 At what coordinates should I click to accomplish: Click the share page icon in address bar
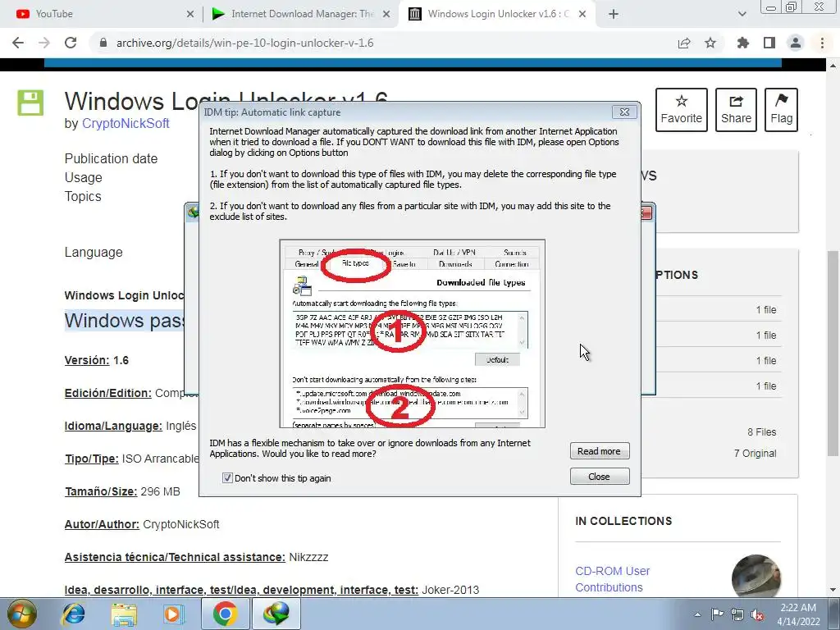[684, 43]
